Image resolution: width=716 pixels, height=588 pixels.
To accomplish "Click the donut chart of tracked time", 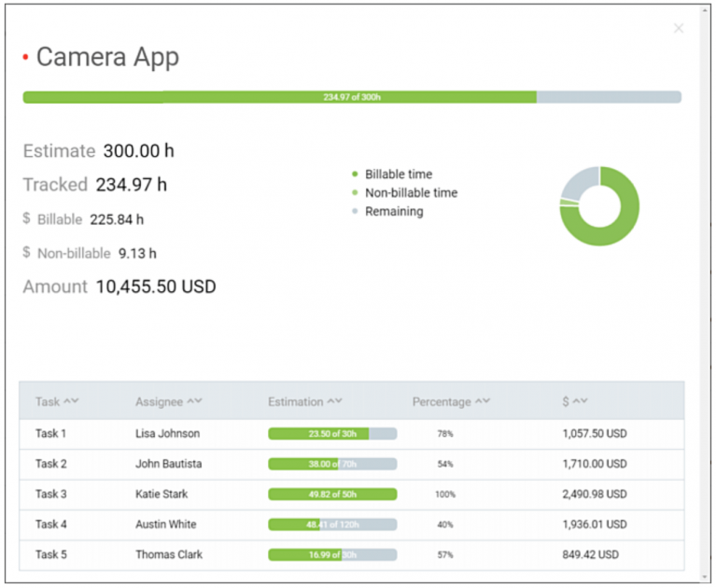I will 599,206.
